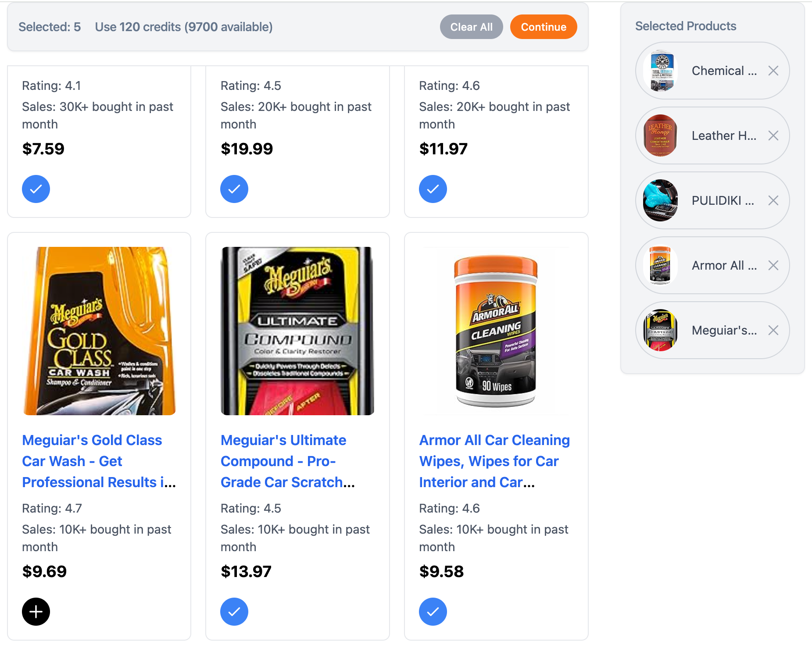The image size is (812, 652).
Task: Click Meguiar's Ultimate Compound product image
Action: (x=297, y=331)
